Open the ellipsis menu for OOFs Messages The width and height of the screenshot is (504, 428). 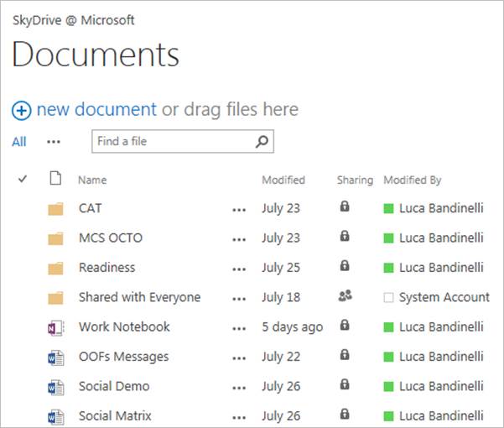(x=239, y=358)
